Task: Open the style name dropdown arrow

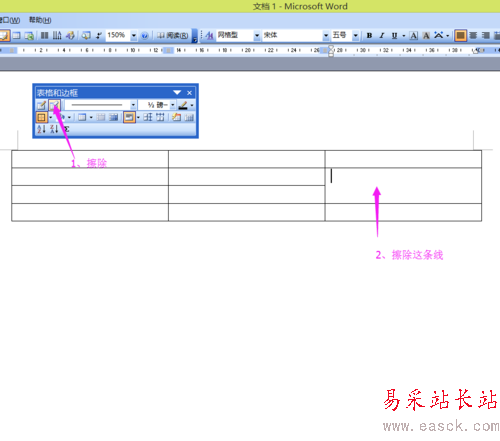Action: 257,35
